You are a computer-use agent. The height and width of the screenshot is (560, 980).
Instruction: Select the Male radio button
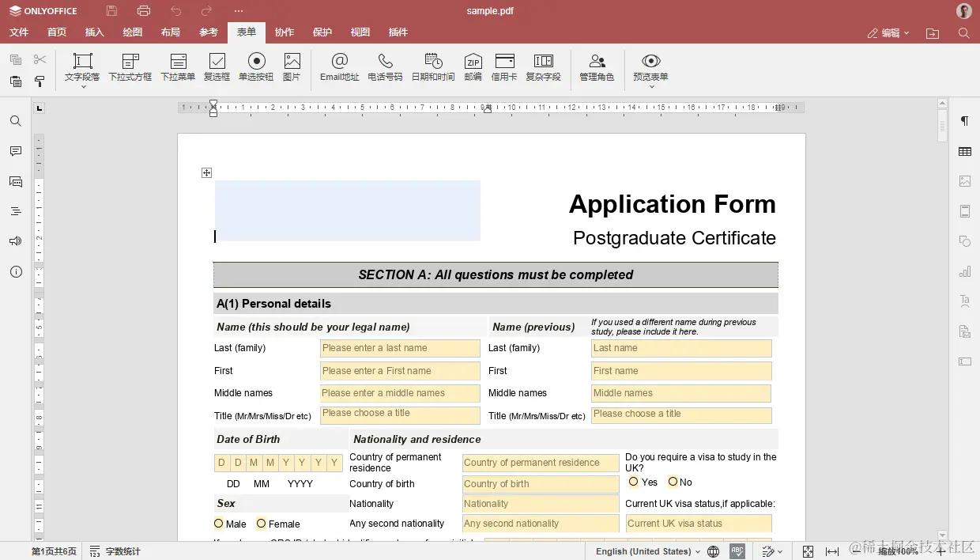tap(218, 524)
